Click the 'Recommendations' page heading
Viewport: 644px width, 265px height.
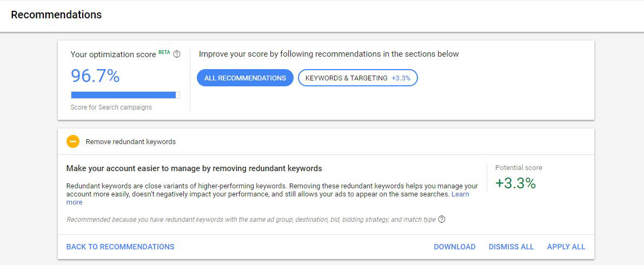tap(56, 15)
